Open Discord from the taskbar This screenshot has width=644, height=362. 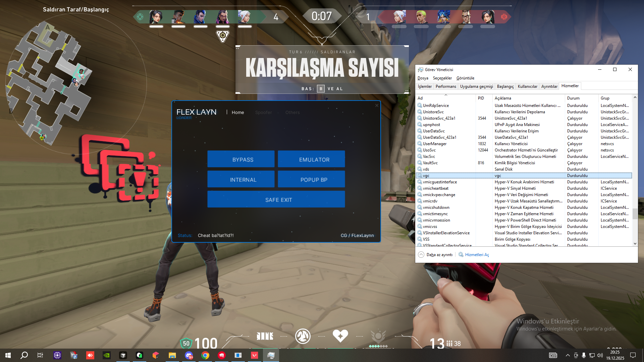189,355
